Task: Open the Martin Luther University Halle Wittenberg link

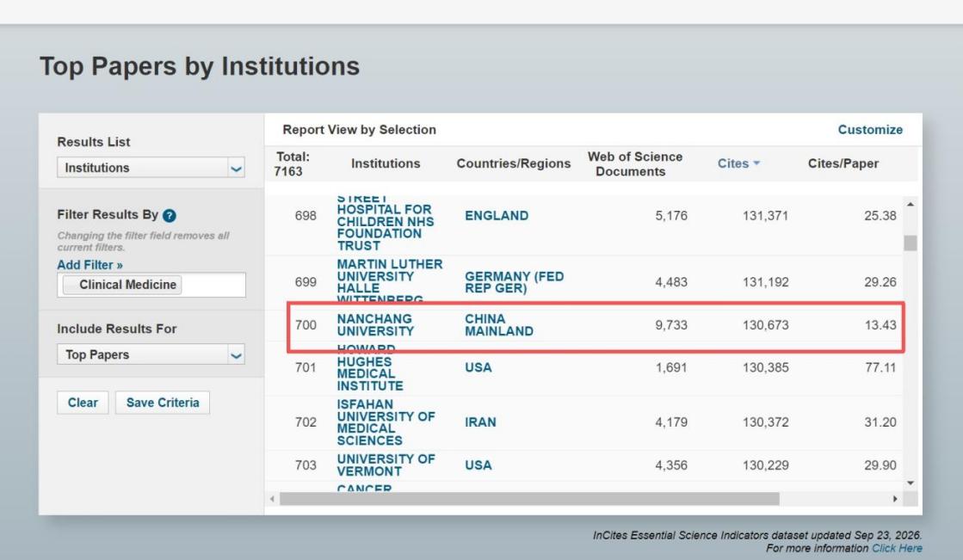Action: point(389,282)
